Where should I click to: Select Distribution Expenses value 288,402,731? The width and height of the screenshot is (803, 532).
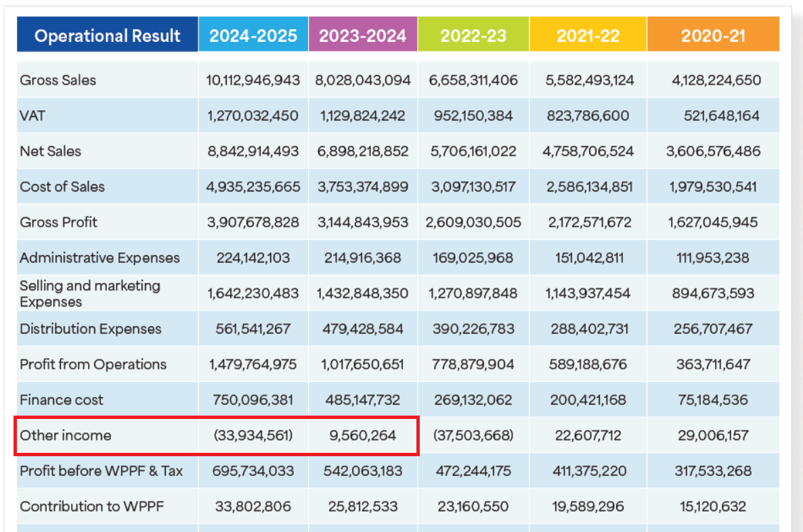[x=588, y=329]
